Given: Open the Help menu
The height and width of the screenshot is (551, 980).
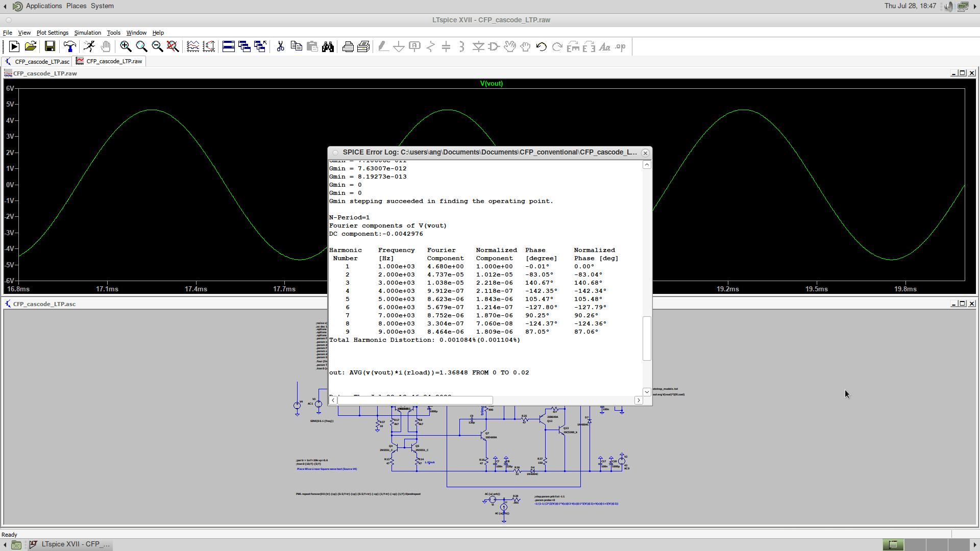Looking at the screenshot, I should (x=158, y=33).
